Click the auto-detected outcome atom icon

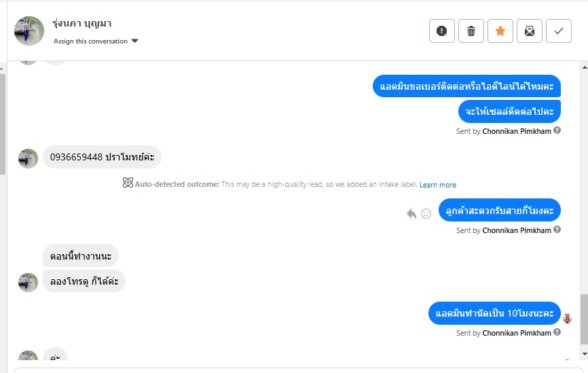128,183
